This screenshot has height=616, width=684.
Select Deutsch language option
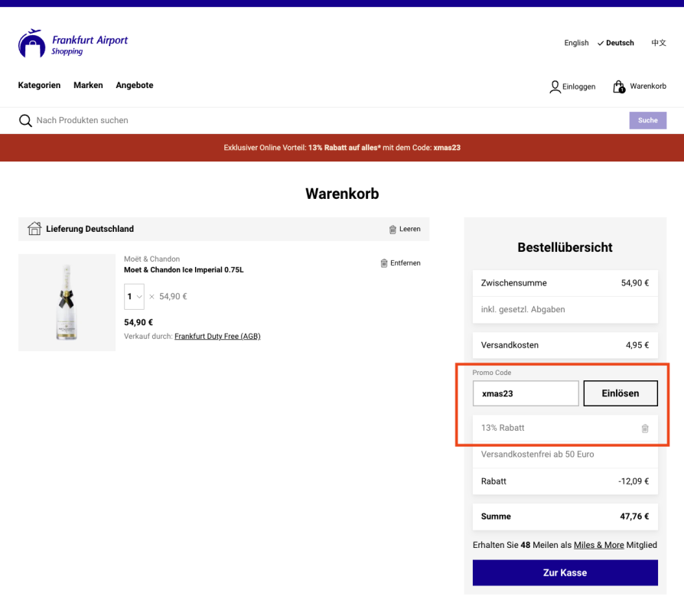(x=615, y=43)
